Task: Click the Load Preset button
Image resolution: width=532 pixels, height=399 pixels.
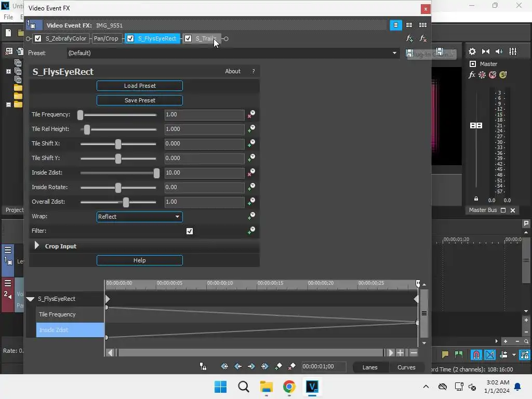Action: pos(139,86)
